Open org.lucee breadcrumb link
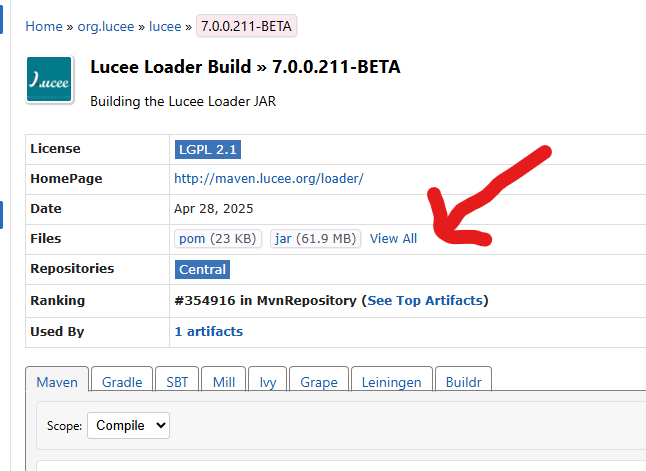This screenshot has height=471, width=646. coord(106,26)
